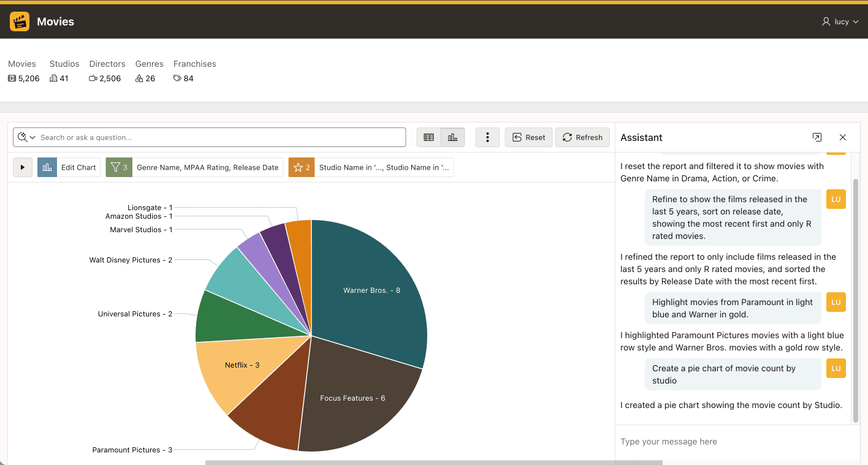
Task: Click the orange star highlight icon
Action: [302, 167]
